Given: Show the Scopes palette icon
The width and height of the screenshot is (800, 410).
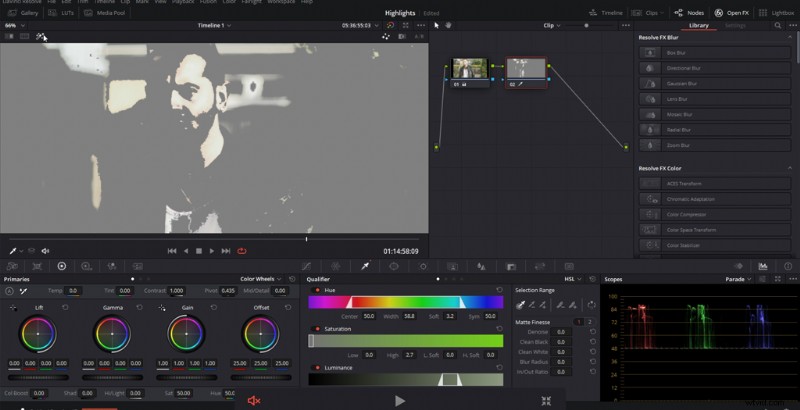Looking at the screenshot, I should point(763,266).
